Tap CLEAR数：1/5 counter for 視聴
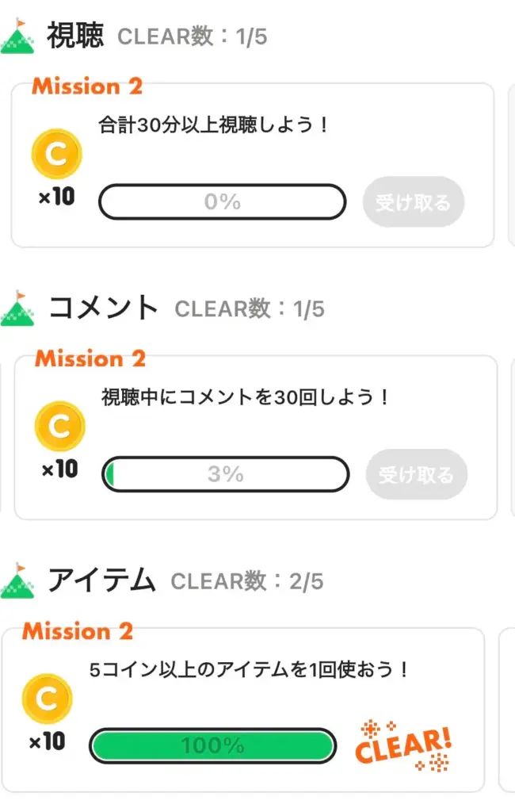The width and height of the screenshot is (515, 812). coord(193,36)
